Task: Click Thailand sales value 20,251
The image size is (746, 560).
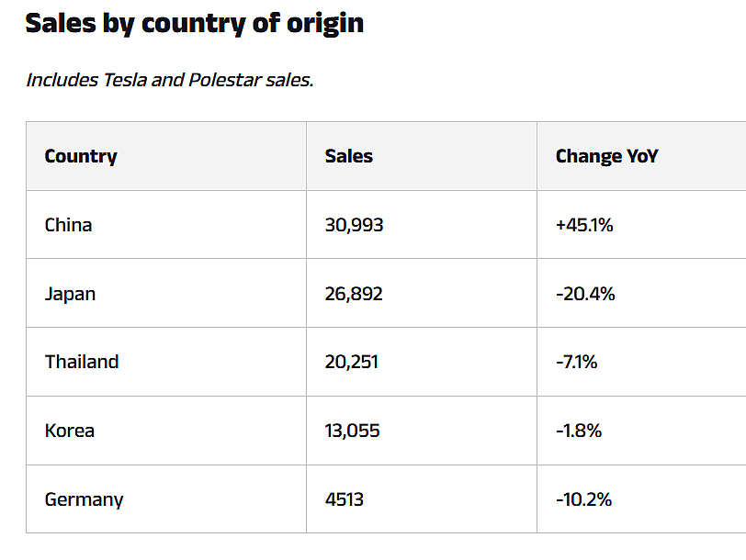Action: (x=352, y=362)
